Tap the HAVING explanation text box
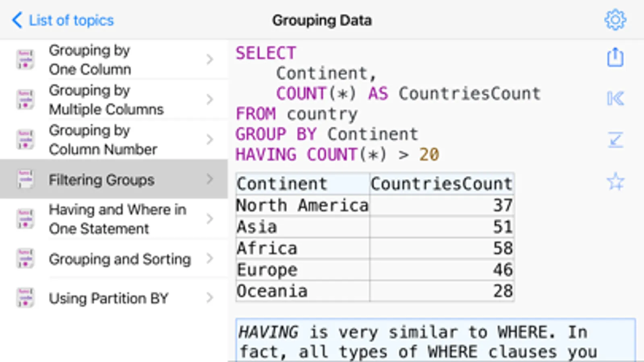This screenshot has height=362, width=644. [x=435, y=341]
